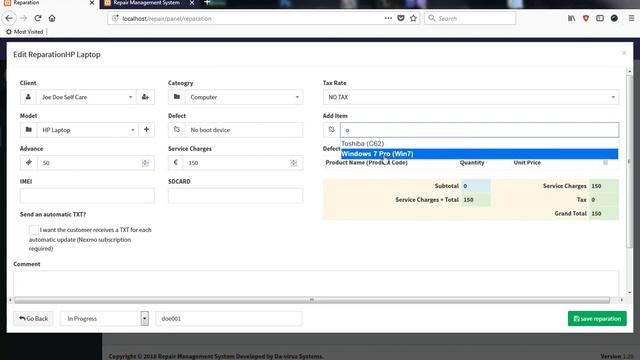Click the euro icon beside Service Charges
The image size is (640, 360).
pos(176,162)
